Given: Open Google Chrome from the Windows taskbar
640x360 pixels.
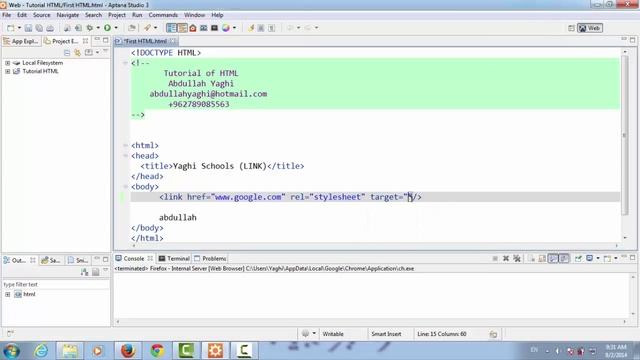Looking at the screenshot, I should (x=157, y=350).
